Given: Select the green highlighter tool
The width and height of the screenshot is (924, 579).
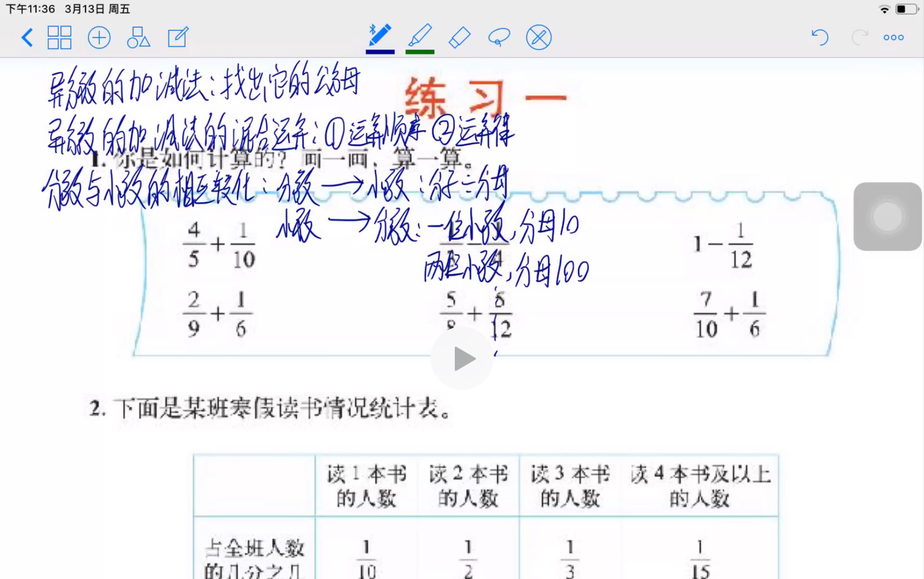Looking at the screenshot, I should pyautogui.click(x=420, y=35).
